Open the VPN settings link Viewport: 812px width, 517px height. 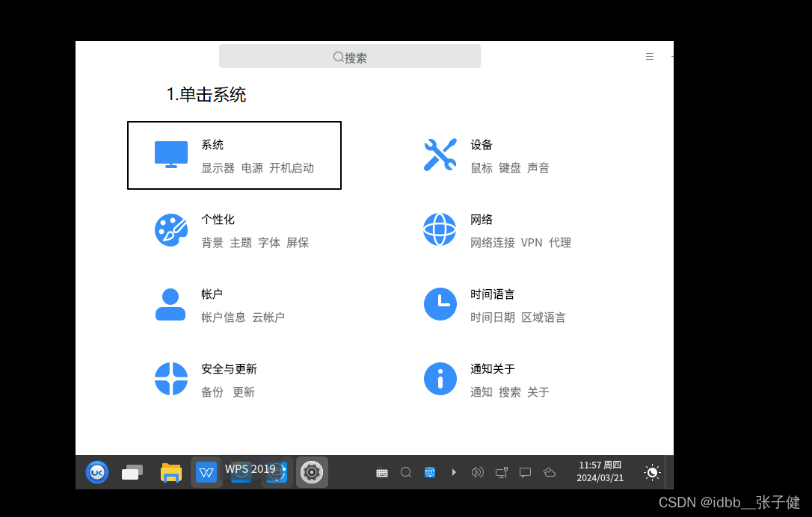pyautogui.click(x=532, y=243)
